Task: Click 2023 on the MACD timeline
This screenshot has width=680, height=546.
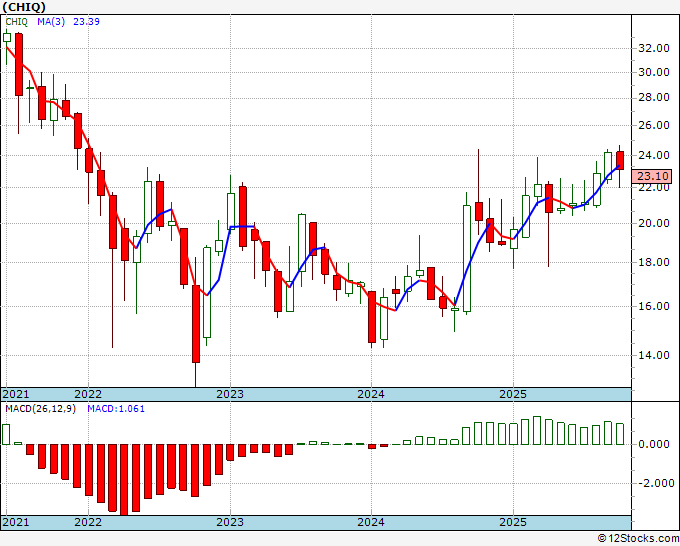Action: 230,522
